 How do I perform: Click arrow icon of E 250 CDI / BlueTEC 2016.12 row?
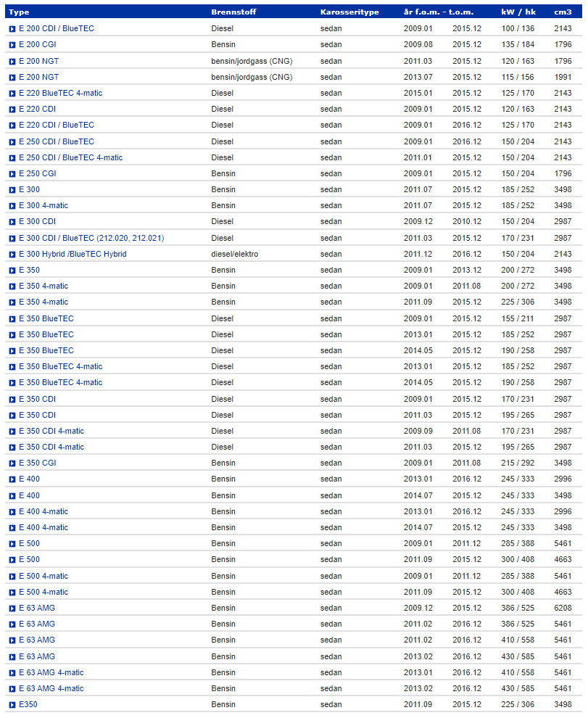point(12,142)
